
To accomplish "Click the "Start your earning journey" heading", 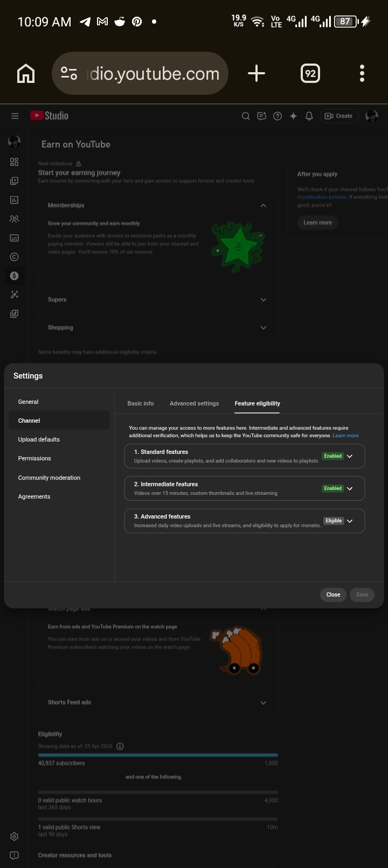I will (x=79, y=173).
